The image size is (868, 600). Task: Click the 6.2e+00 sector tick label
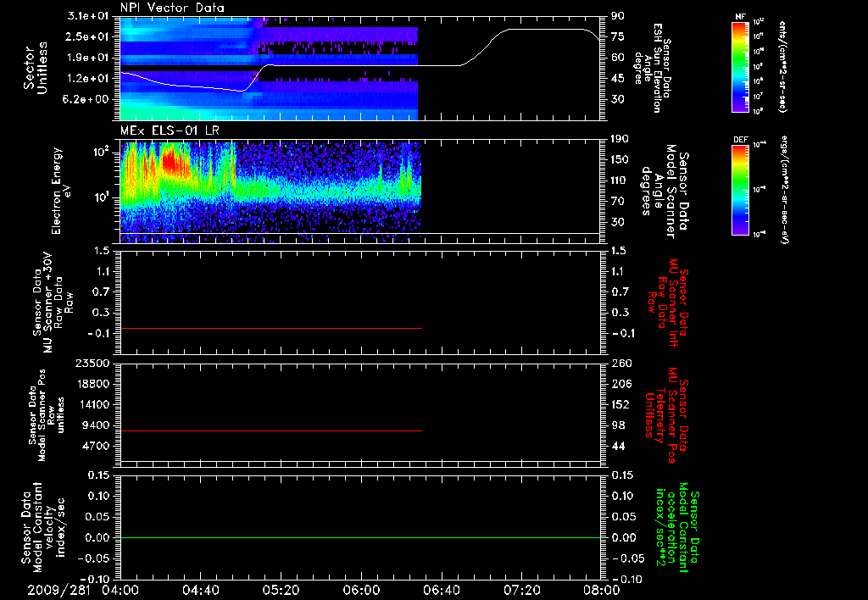pyautogui.click(x=87, y=99)
